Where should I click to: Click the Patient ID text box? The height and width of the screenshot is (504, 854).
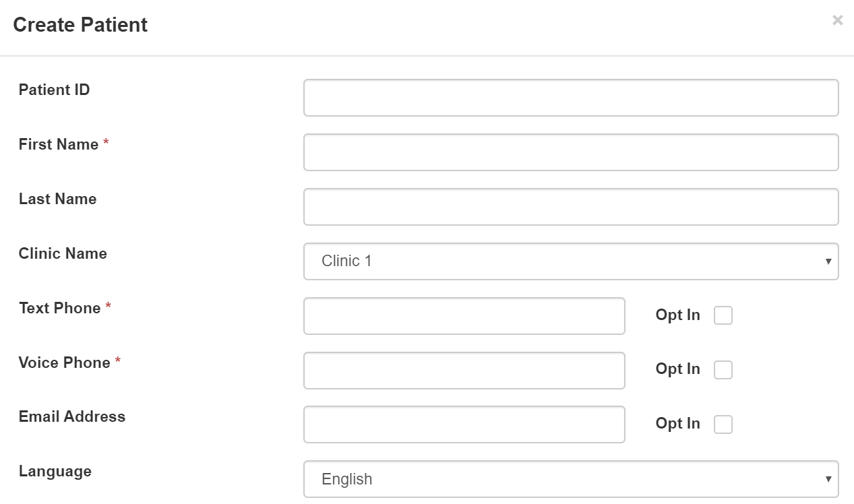[x=570, y=98]
